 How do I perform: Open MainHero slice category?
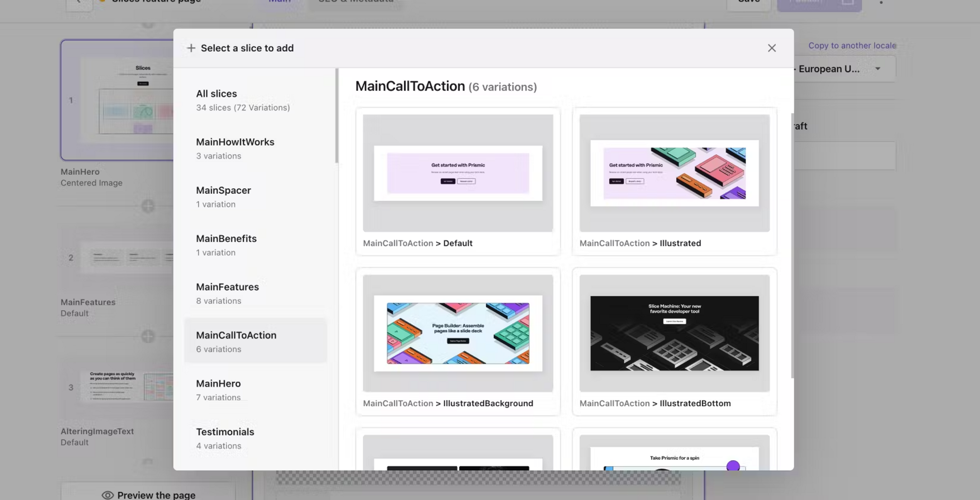point(256,390)
